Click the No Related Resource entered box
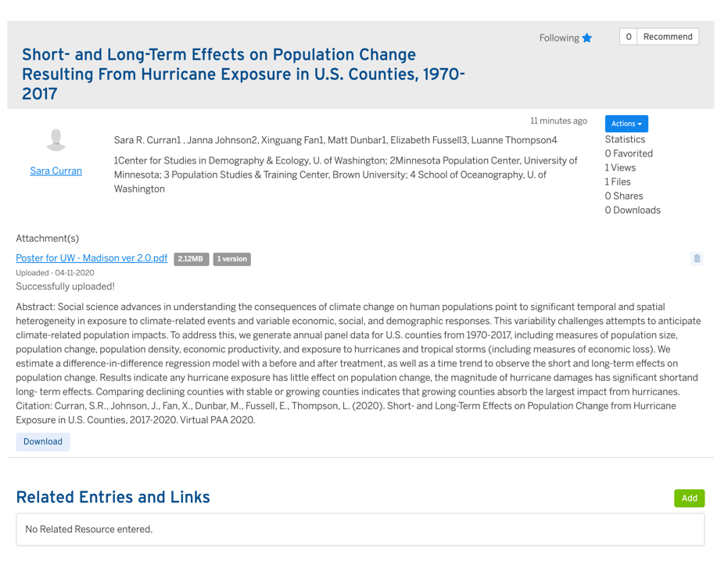 click(x=360, y=529)
